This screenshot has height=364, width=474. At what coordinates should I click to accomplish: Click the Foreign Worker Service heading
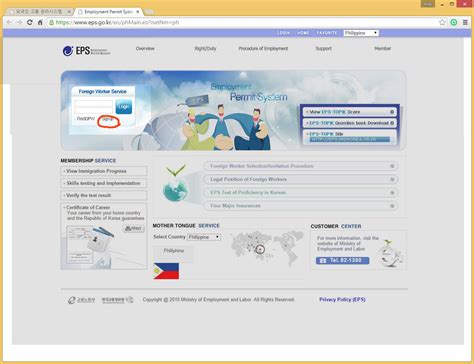103,91
